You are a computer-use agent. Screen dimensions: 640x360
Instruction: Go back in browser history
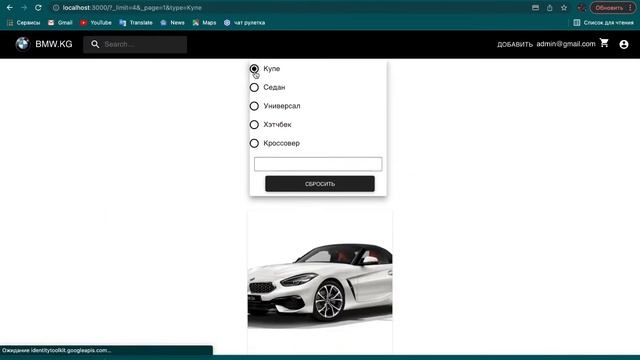click(x=10, y=8)
